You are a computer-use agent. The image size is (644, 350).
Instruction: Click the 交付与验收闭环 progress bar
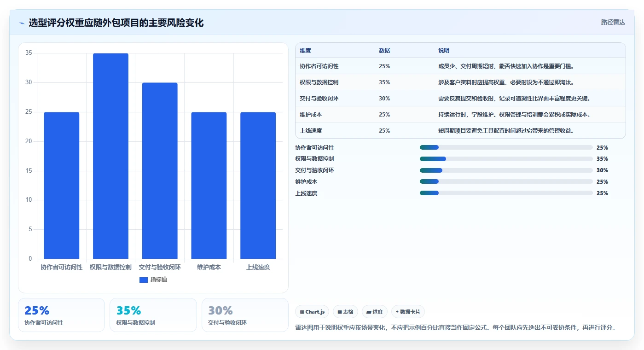click(x=506, y=170)
